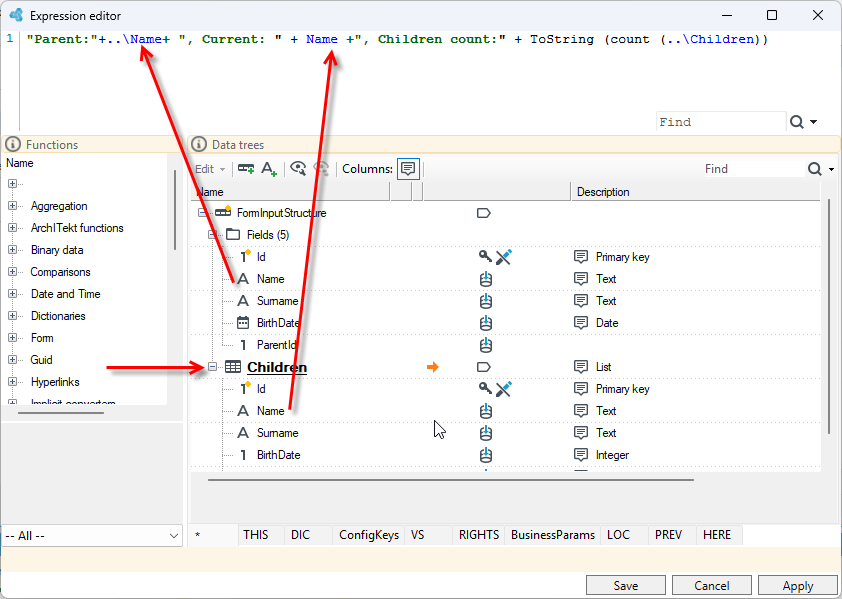Select the Surname field under Children
This screenshot has height=599, width=842.
tap(278, 433)
